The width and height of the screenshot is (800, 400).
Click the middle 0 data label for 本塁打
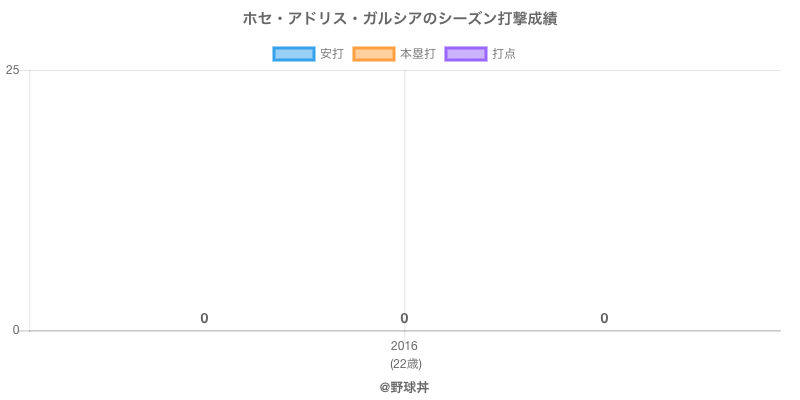point(404,318)
